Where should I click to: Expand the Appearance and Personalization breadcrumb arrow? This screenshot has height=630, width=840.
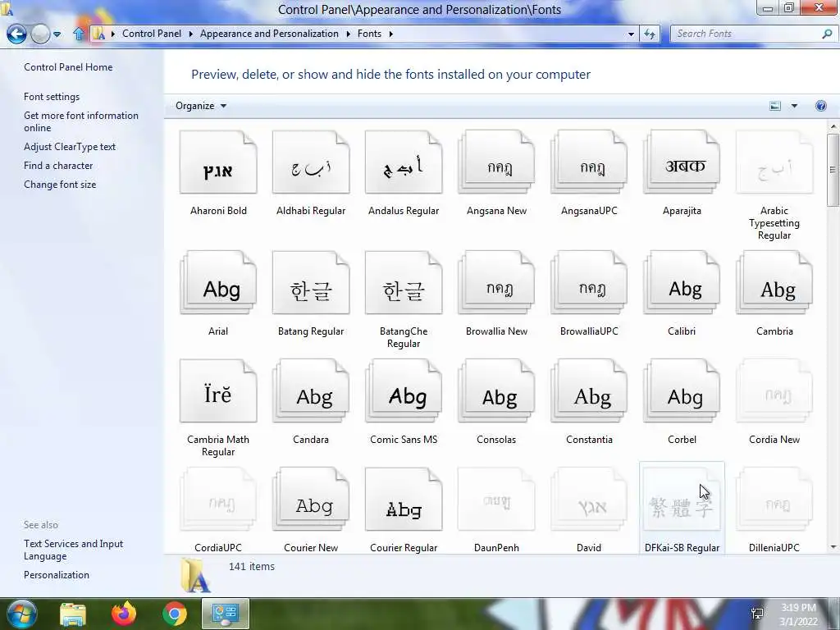(x=348, y=34)
